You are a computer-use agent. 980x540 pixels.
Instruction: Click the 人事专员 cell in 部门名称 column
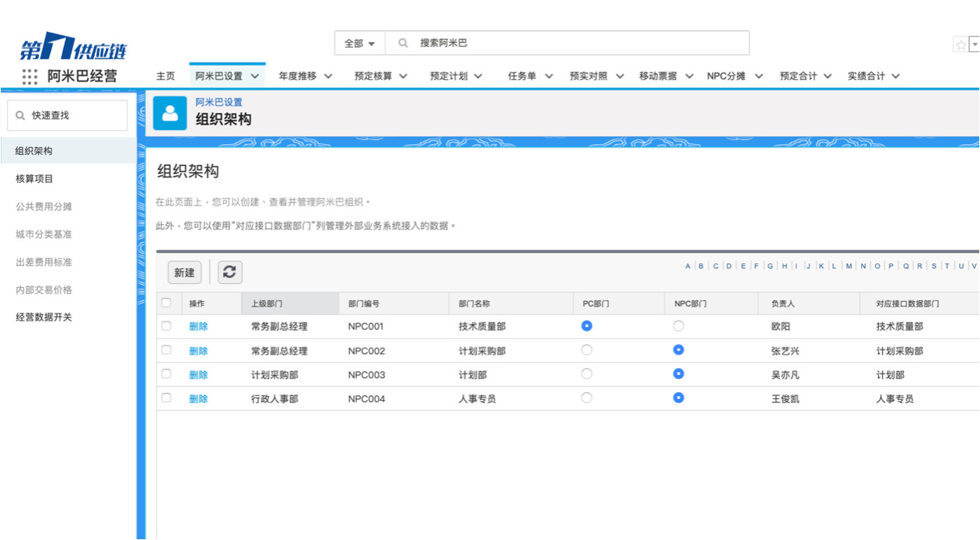[478, 399]
